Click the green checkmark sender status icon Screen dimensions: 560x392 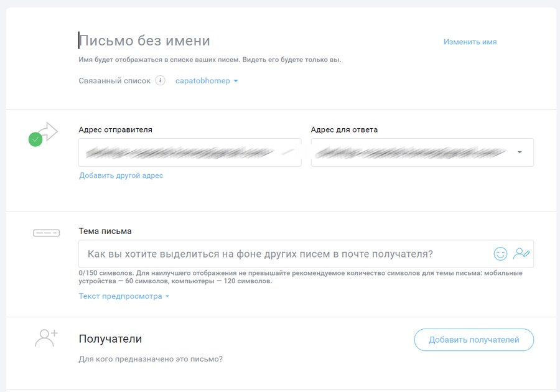tap(35, 140)
